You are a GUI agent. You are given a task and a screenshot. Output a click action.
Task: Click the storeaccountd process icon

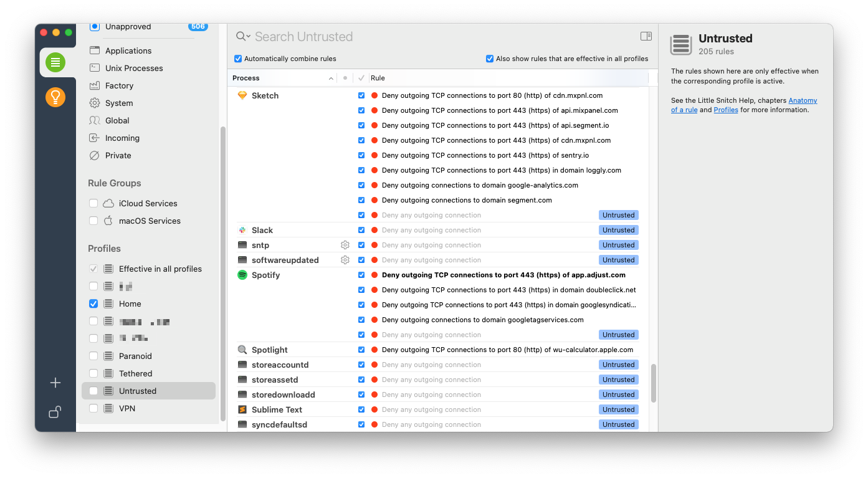[x=242, y=365]
